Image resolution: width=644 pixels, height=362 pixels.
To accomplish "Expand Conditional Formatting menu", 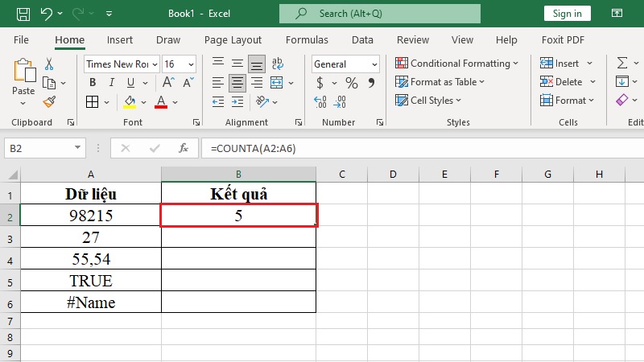I will 515,64.
